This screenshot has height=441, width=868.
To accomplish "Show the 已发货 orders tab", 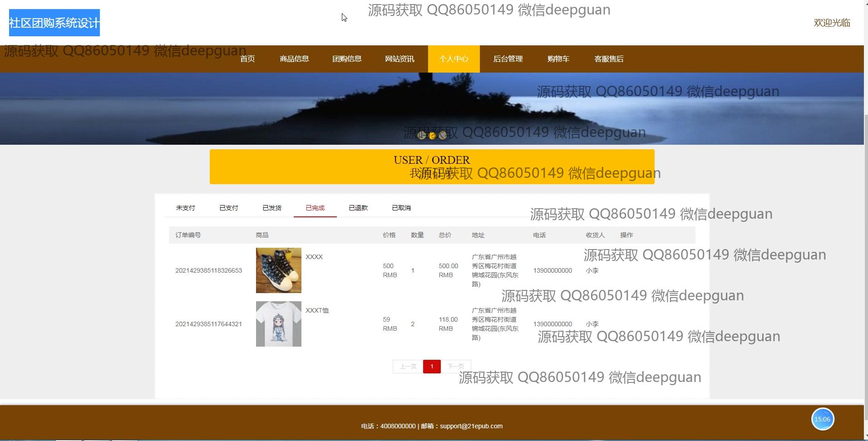I will [x=272, y=208].
